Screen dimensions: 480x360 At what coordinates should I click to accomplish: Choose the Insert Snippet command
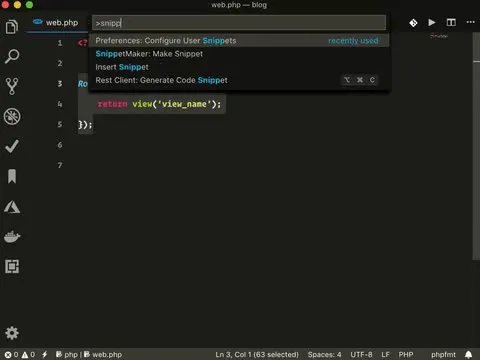239,67
